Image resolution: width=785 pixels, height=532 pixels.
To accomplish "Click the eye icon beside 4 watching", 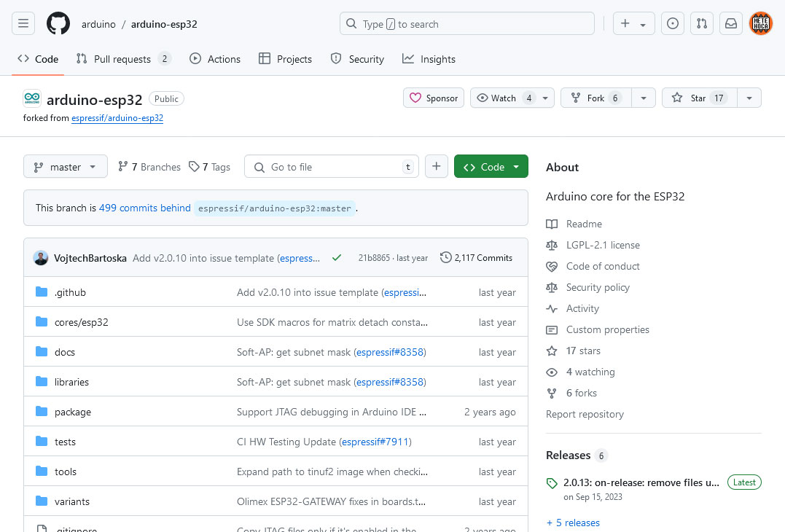I will 552,372.
